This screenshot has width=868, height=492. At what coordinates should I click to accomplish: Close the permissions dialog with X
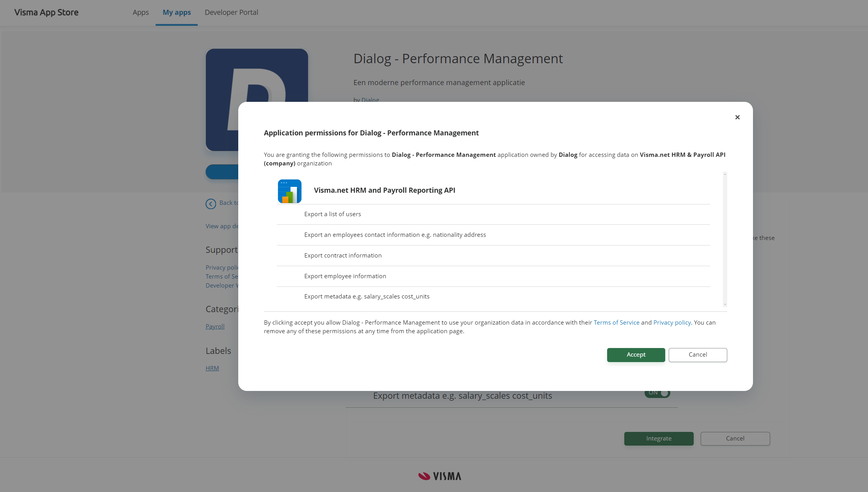737,117
